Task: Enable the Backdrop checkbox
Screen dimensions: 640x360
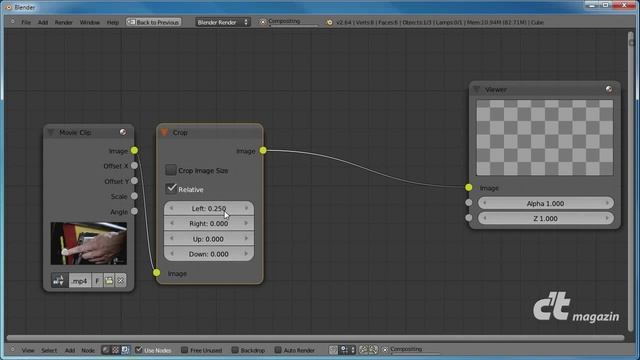Action: point(235,350)
